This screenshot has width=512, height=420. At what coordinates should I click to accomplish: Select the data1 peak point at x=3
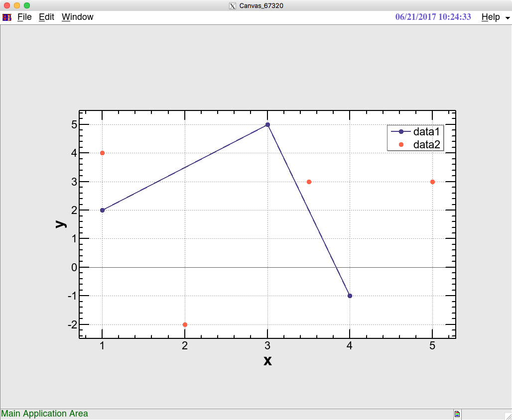click(x=268, y=125)
